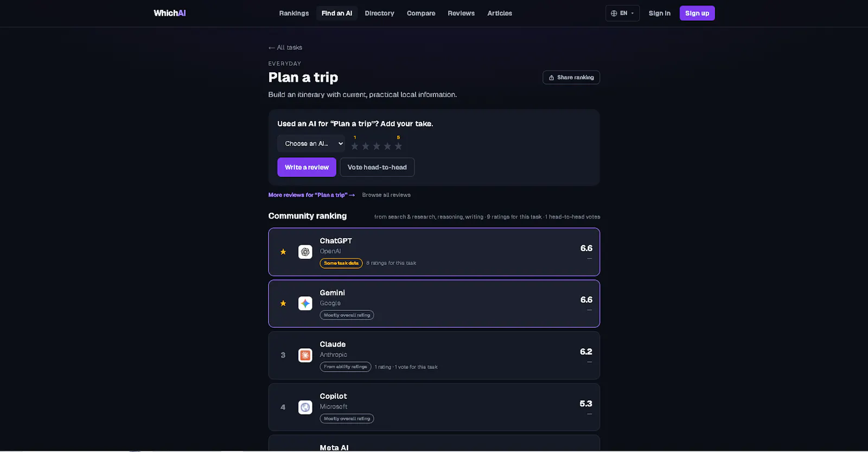Click the Share ranking button
Image resolution: width=868 pixels, height=452 pixels.
pyautogui.click(x=571, y=78)
